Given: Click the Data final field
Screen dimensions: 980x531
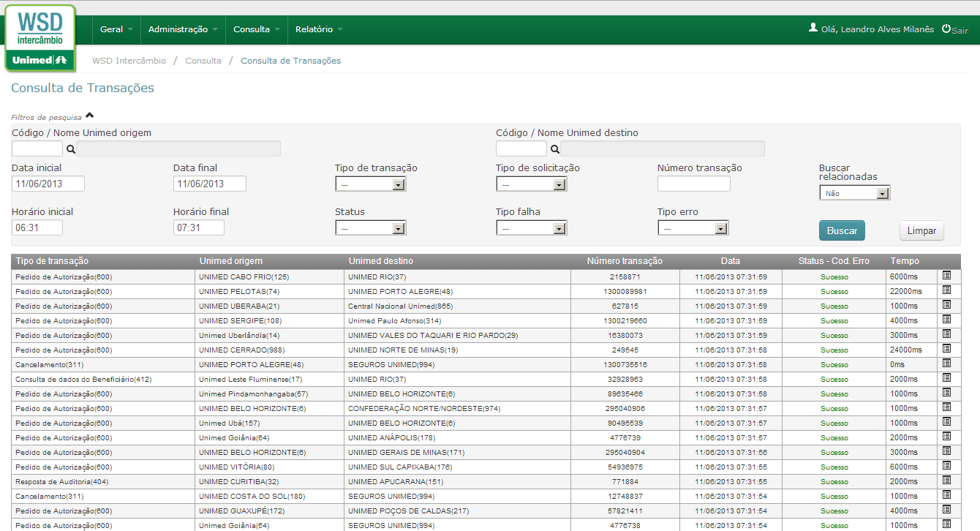Looking at the screenshot, I should point(210,184).
